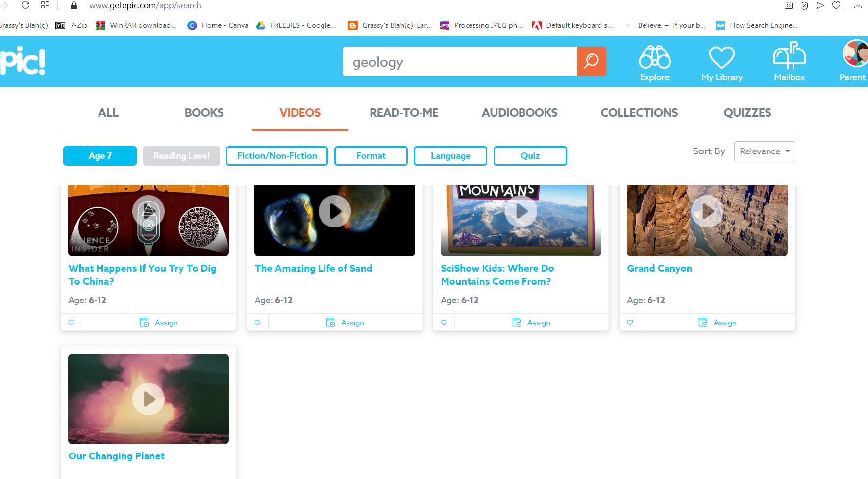This screenshot has width=868, height=479.
Task: Switch to the COLLECTIONS tab
Action: (639, 113)
